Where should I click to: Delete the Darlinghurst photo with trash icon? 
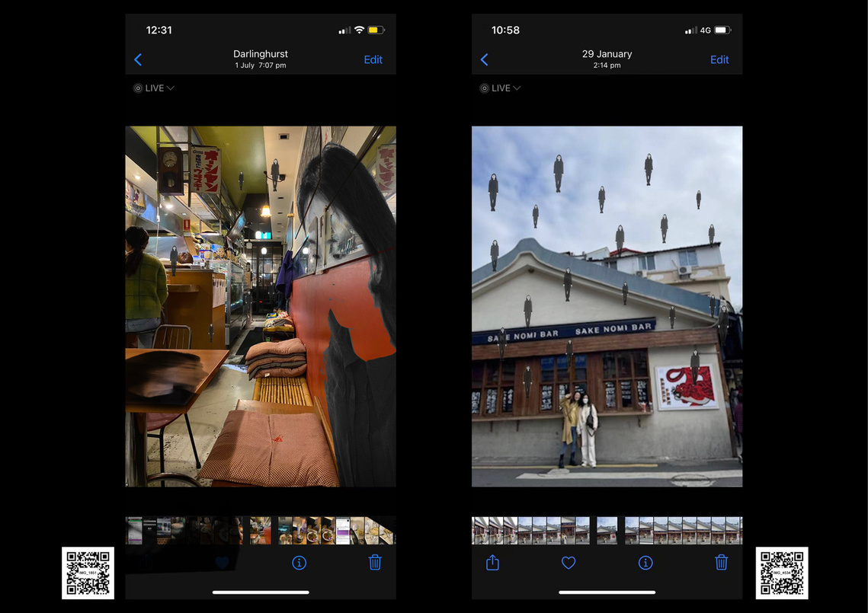[375, 562]
